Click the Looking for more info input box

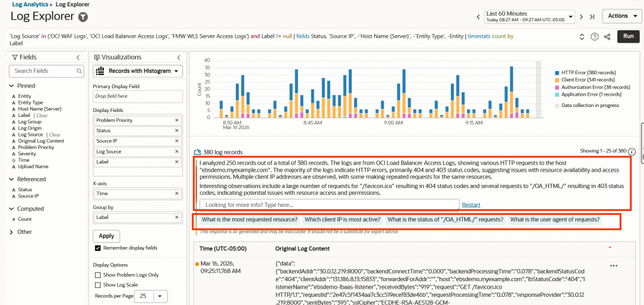point(330,204)
